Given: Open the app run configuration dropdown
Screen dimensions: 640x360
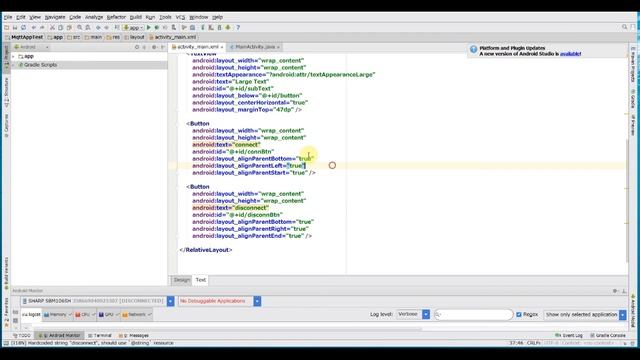Looking at the screenshot, I should point(133,27).
